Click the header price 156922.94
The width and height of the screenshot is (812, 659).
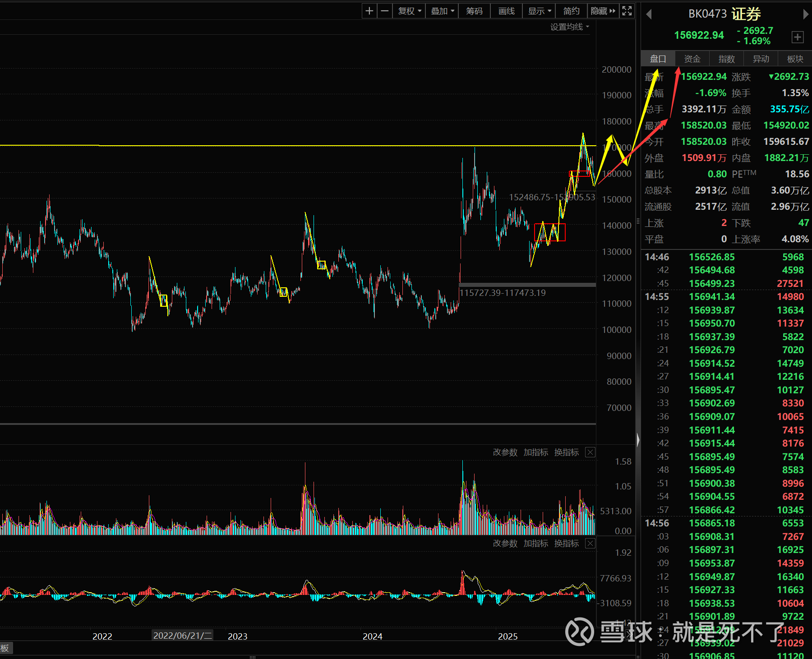[x=699, y=35]
